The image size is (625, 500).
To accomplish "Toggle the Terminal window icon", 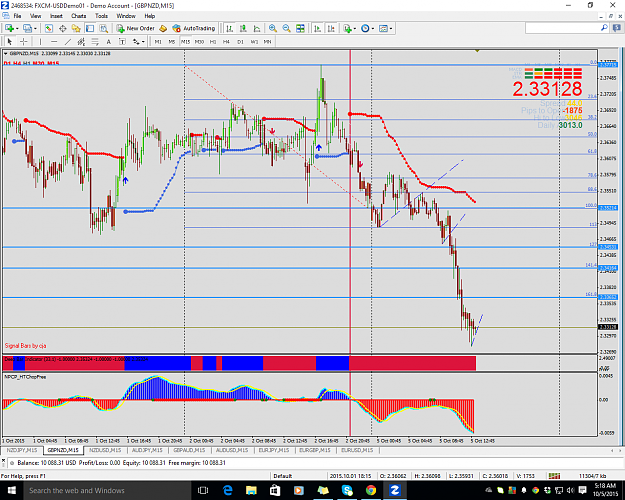I will tap(90, 28).
